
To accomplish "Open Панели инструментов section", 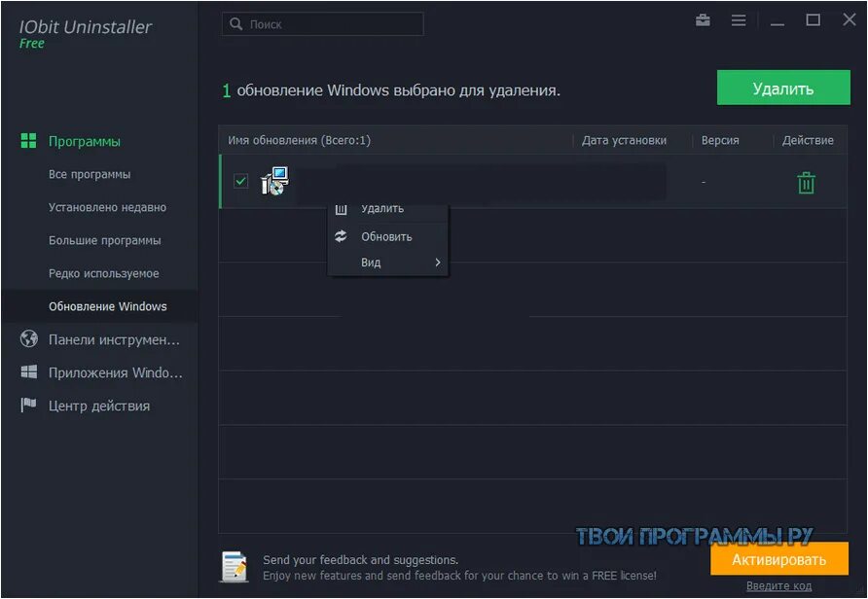I will [x=114, y=339].
